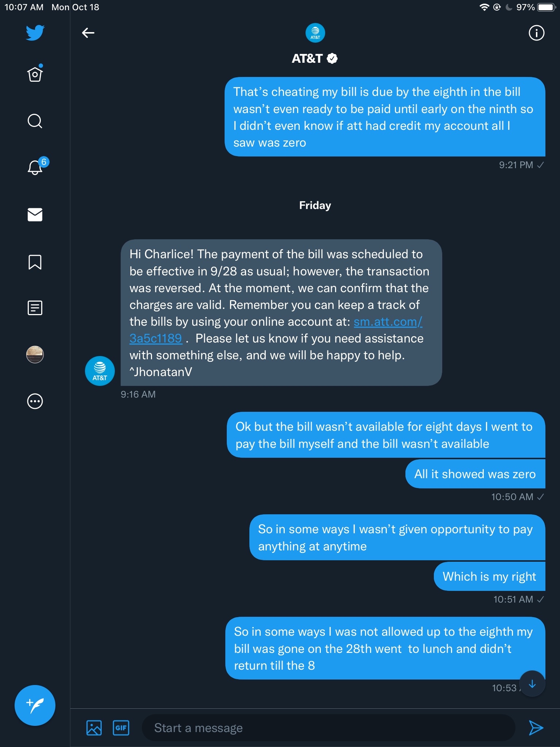Send message with paper plane icon

[536, 728]
